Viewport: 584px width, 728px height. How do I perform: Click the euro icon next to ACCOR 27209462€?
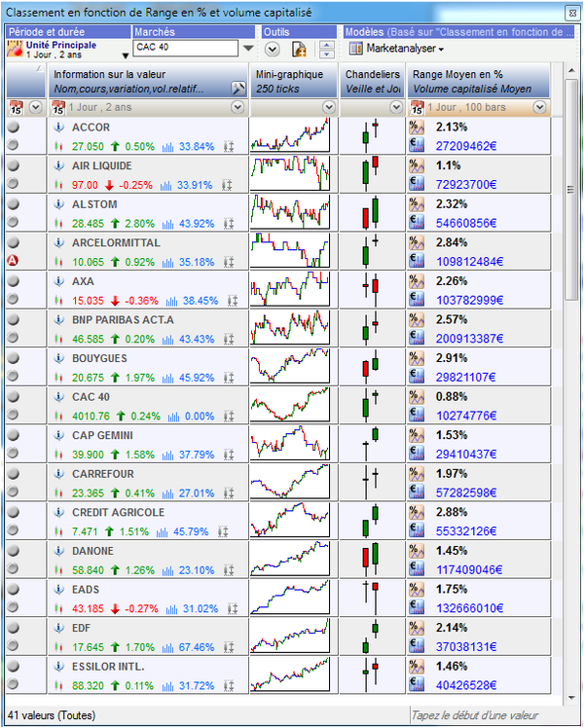click(417, 145)
